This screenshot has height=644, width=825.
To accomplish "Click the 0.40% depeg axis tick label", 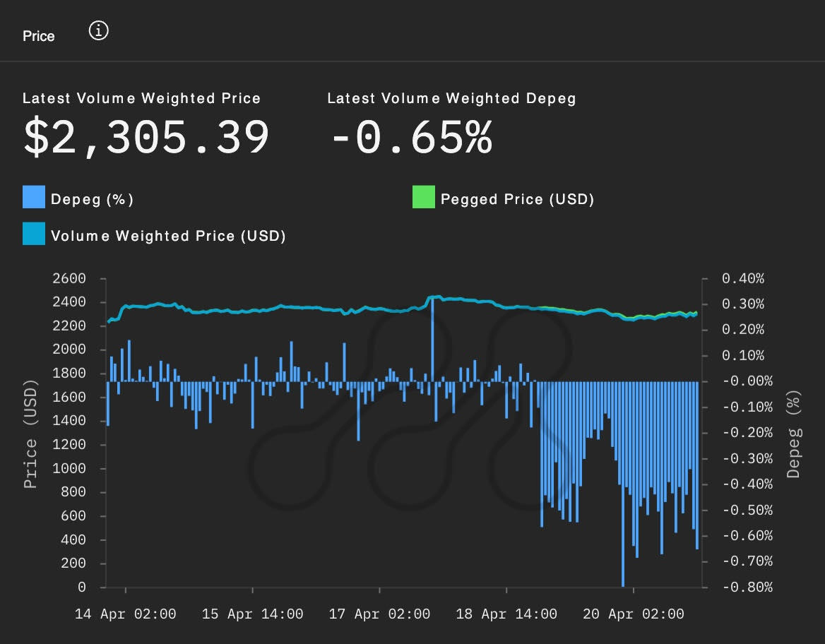I will [x=743, y=278].
